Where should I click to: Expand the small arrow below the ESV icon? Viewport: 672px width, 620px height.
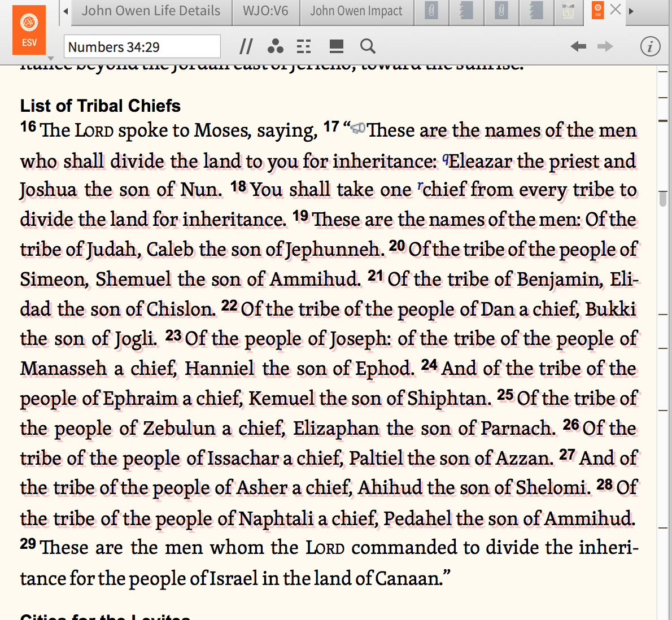pos(51,58)
